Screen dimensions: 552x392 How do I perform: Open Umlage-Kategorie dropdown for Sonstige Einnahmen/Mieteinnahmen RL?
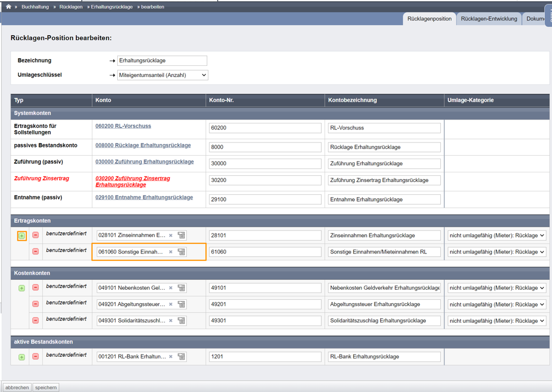(x=497, y=252)
